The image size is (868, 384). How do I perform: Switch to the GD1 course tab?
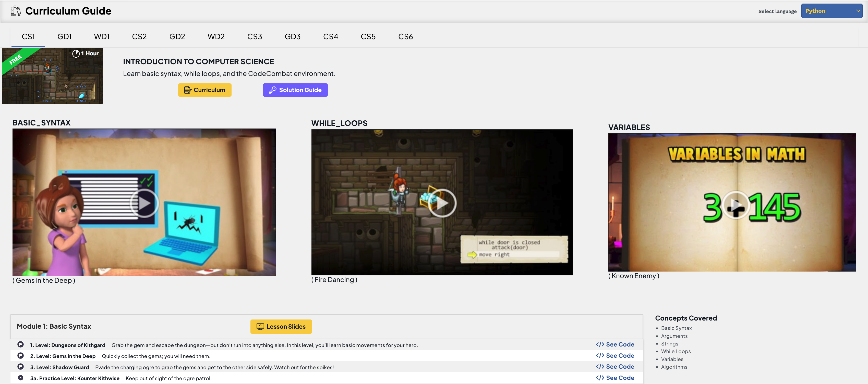pos(64,36)
